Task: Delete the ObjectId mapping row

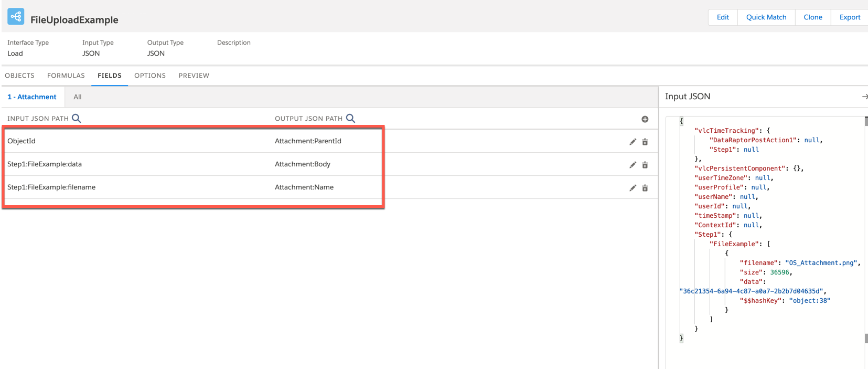Action: tap(645, 142)
